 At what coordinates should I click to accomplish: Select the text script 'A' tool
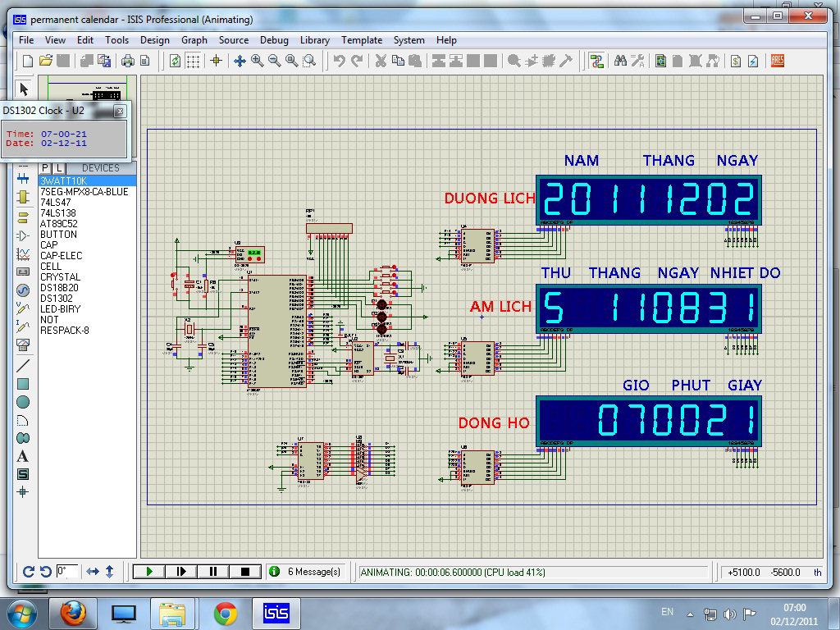(23, 456)
